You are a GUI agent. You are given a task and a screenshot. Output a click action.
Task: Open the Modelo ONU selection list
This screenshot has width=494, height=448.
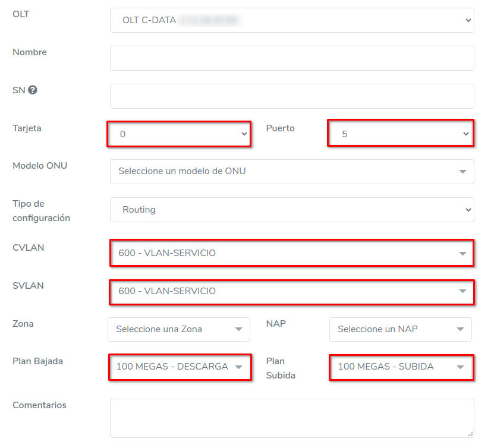pyautogui.click(x=291, y=172)
